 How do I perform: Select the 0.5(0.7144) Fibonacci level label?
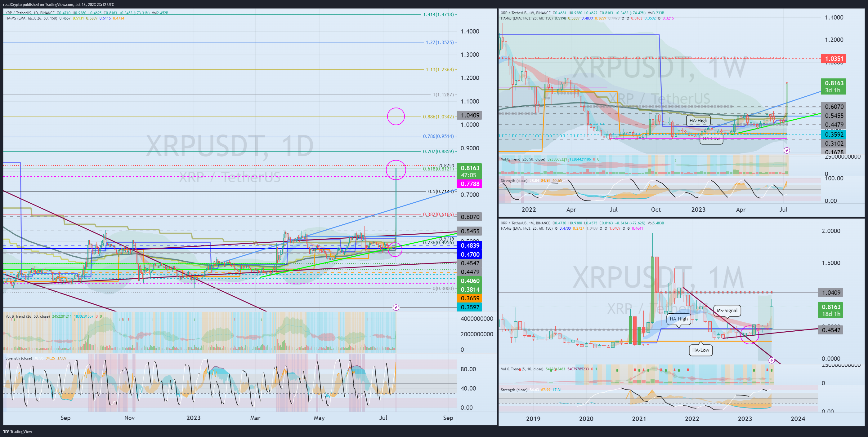pyautogui.click(x=441, y=192)
